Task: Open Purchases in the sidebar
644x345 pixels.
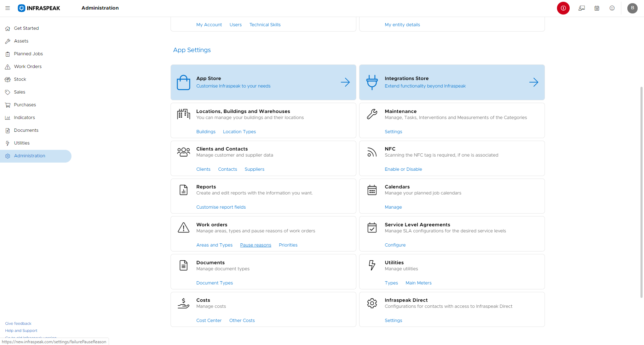Action: pyautogui.click(x=36, y=105)
